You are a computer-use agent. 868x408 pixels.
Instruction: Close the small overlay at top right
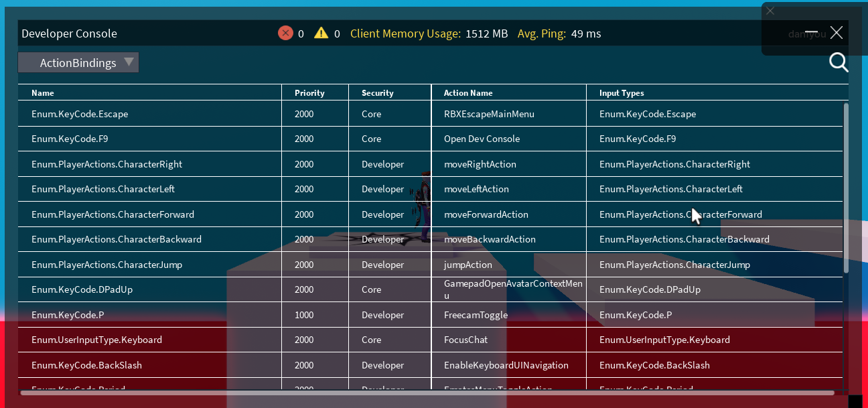(x=770, y=11)
